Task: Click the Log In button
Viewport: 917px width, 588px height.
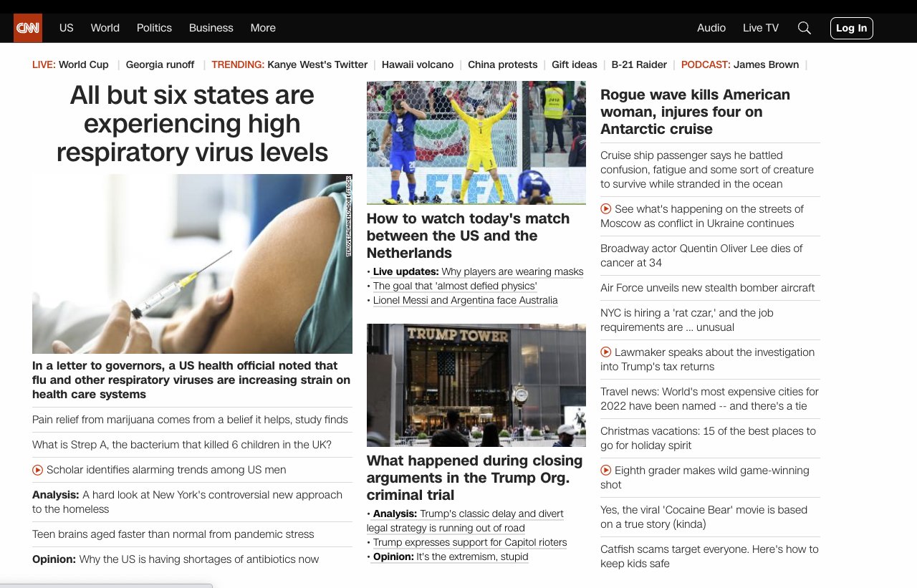Action: [x=852, y=28]
